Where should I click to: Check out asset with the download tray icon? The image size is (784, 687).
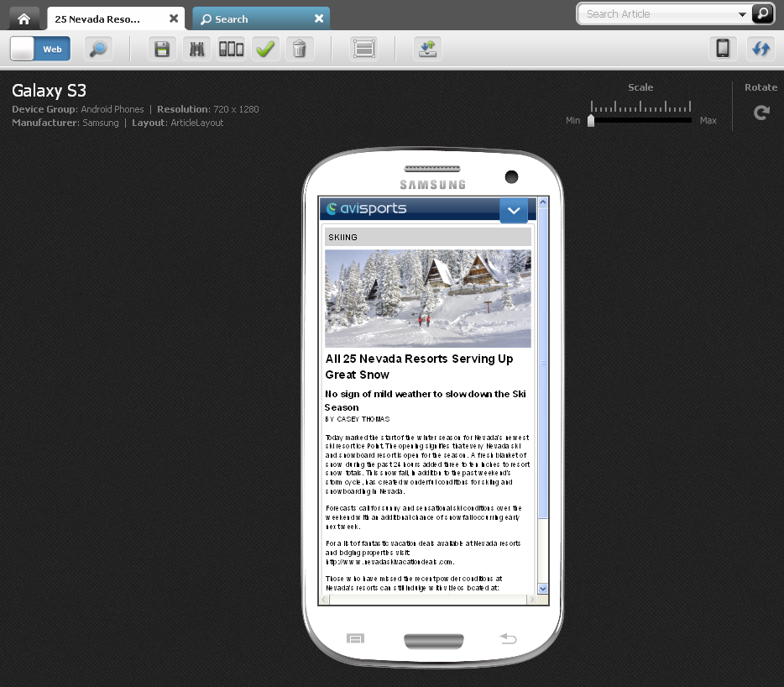tap(427, 49)
